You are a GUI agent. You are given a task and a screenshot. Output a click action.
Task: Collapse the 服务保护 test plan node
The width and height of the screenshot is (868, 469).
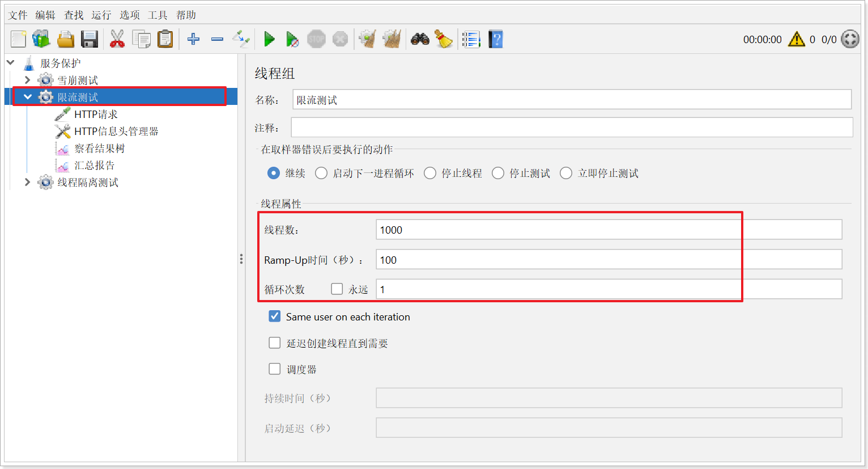(x=11, y=62)
